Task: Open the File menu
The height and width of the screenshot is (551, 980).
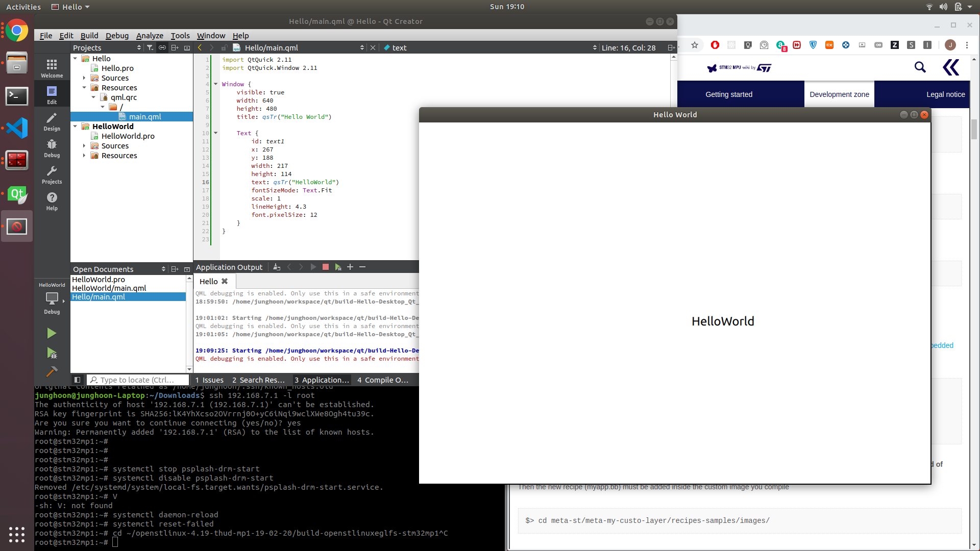Action: [x=46, y=35]
